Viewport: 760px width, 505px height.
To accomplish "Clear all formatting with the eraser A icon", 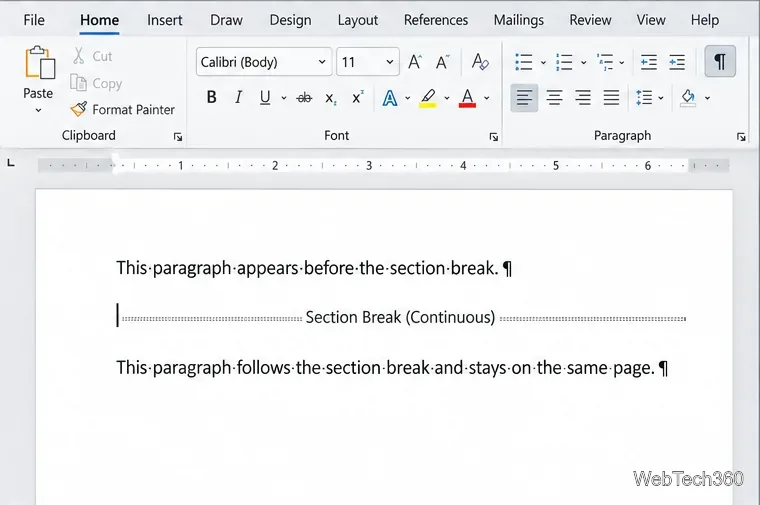I will tap(480, 62).
